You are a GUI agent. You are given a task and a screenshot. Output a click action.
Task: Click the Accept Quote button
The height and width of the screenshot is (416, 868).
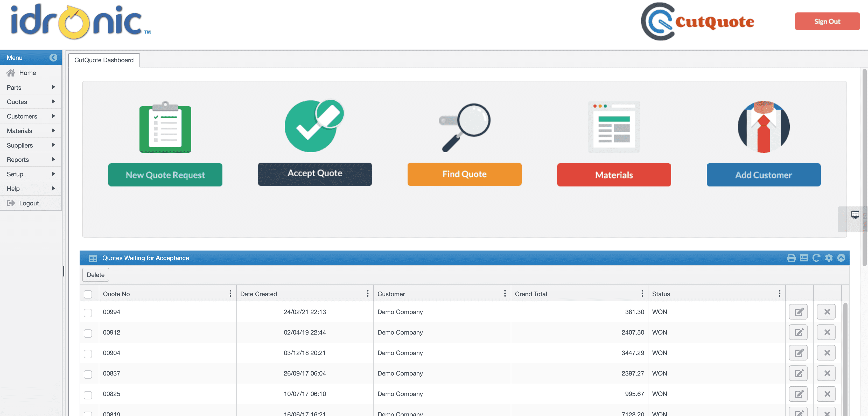(315, 174)
